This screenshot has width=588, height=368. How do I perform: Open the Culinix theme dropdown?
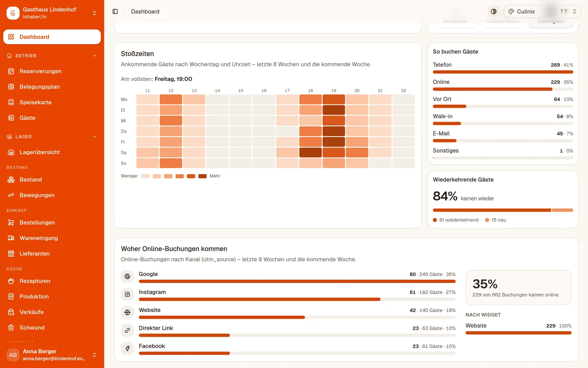pyautogui.click(x=542, y=11)
